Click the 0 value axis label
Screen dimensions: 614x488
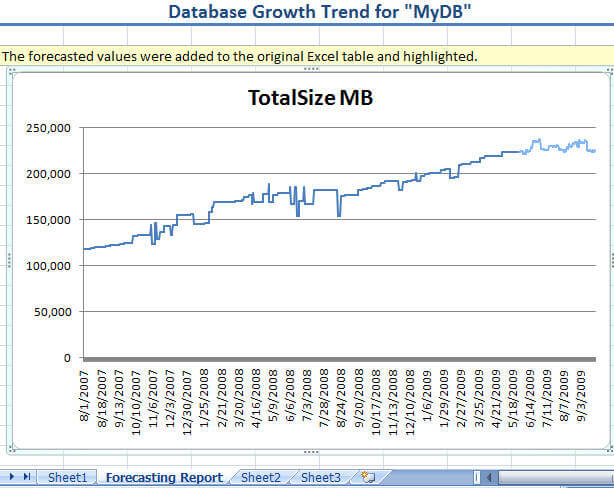[x=67, y=358]
